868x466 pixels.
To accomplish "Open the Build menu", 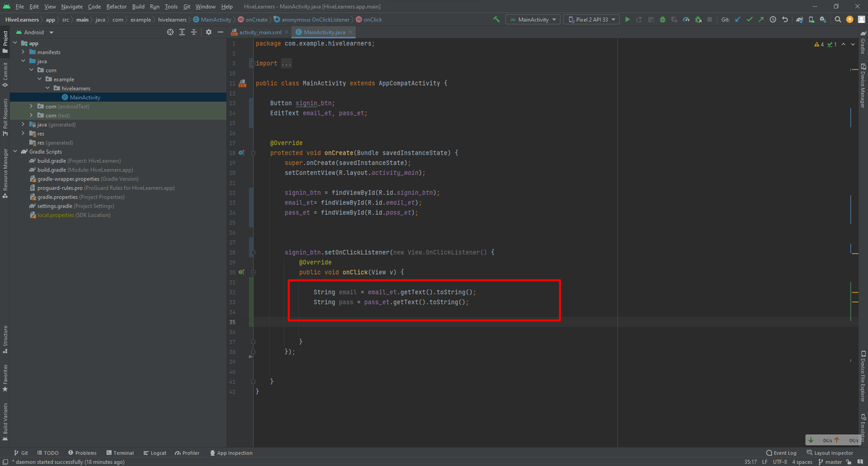I will (x=138, y=7).
